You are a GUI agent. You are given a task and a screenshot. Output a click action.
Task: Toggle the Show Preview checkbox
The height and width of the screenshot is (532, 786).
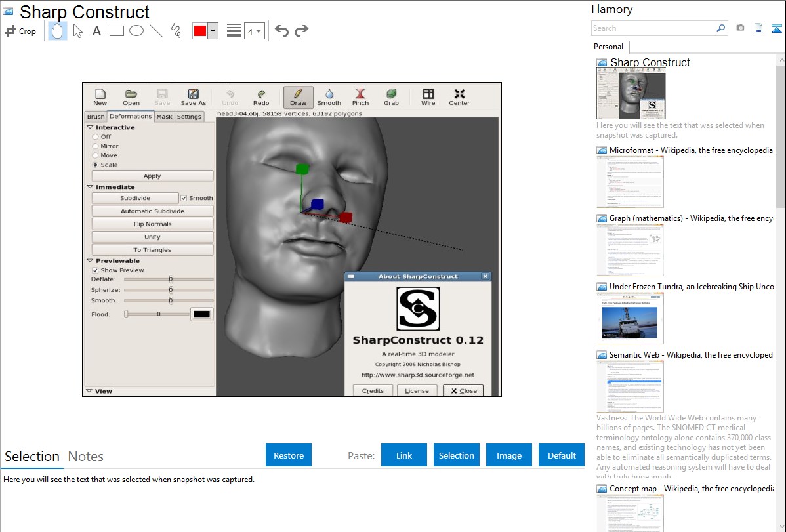(95, 270)
